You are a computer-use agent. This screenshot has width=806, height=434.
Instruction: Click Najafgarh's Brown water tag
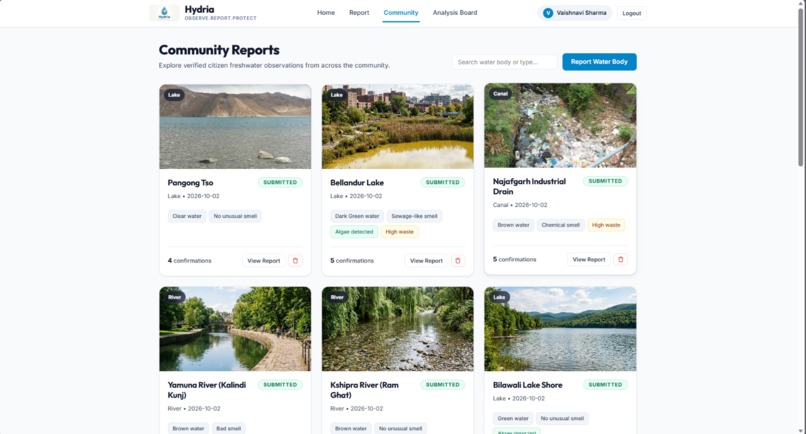513,225
